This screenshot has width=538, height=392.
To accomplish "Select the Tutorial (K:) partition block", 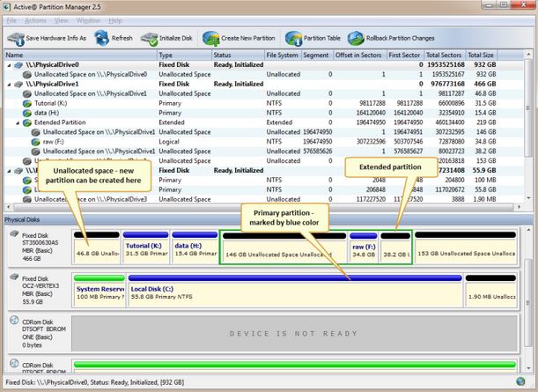I will pos(146,248).
